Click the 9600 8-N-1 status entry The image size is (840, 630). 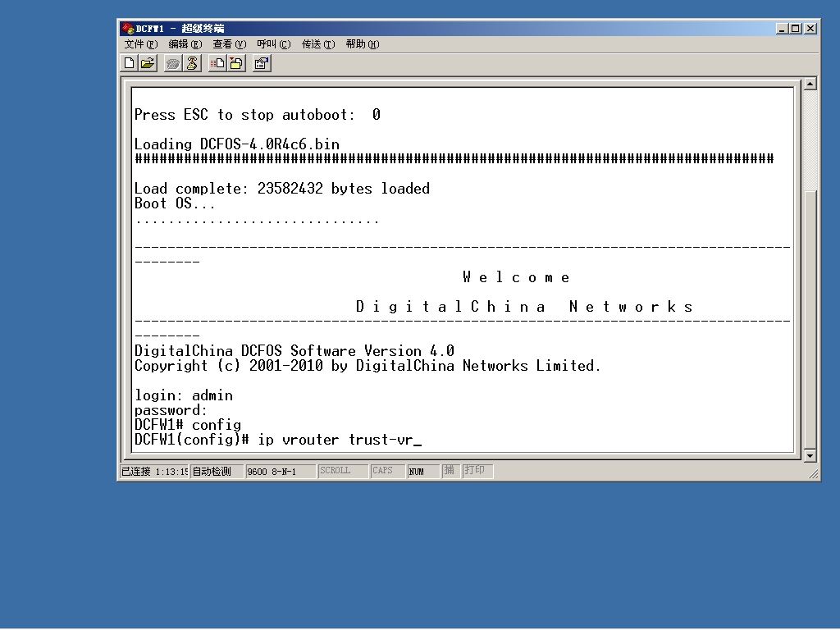click(x=280, y=472)
